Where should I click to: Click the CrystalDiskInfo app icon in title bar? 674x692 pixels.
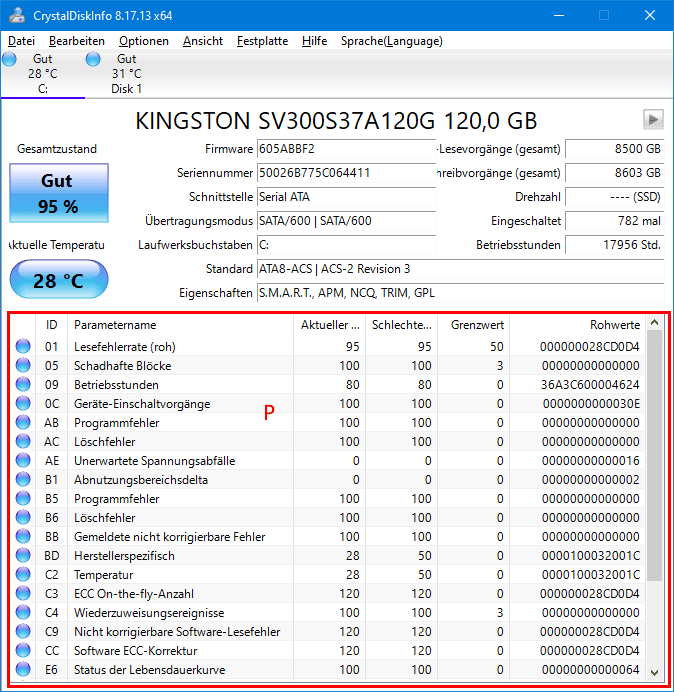17,15
